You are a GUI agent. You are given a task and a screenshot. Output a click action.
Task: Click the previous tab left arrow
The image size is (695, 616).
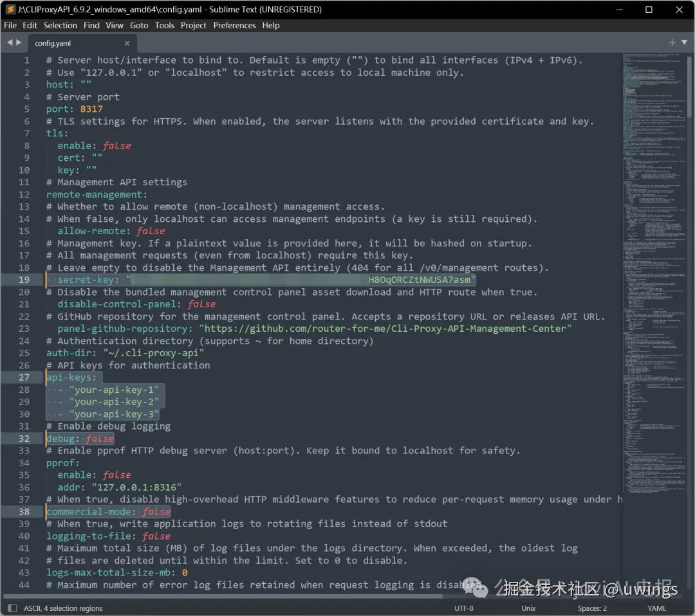(x=8, y=42)
